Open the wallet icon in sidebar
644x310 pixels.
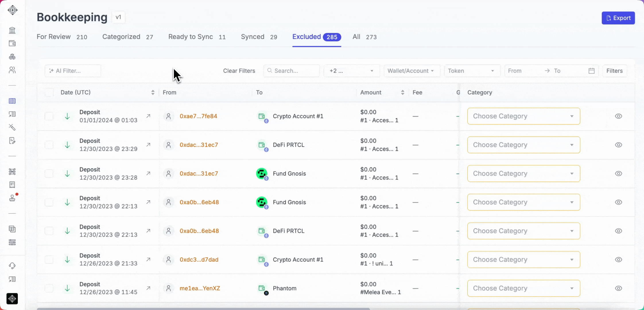point(12,43)
